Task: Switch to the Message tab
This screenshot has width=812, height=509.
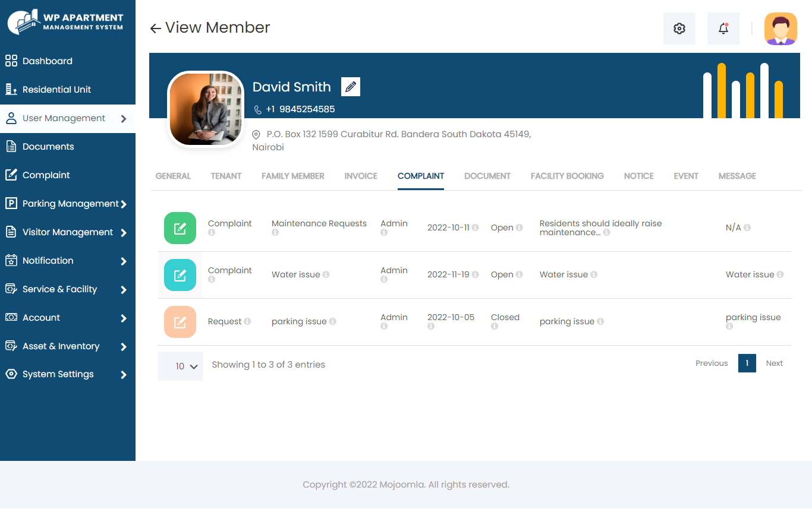Action: click(x=737, y=176)
